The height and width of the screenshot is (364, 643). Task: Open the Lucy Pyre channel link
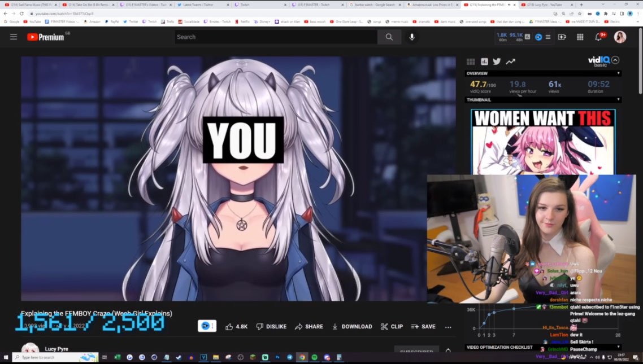coord(57,349)
